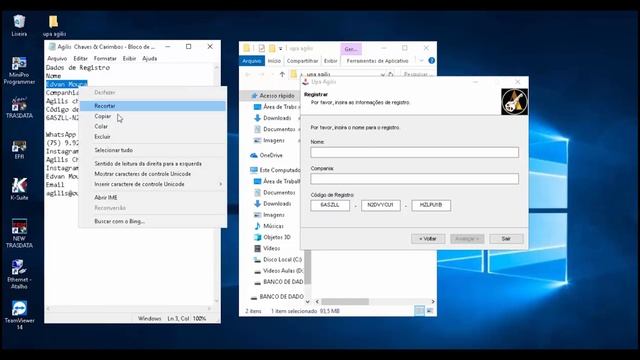
Task: Choose Colar in the context menu
Action: [153, 126]
